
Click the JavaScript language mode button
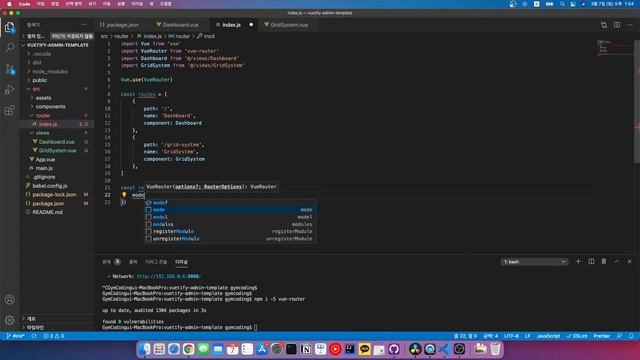click(548, 336)
